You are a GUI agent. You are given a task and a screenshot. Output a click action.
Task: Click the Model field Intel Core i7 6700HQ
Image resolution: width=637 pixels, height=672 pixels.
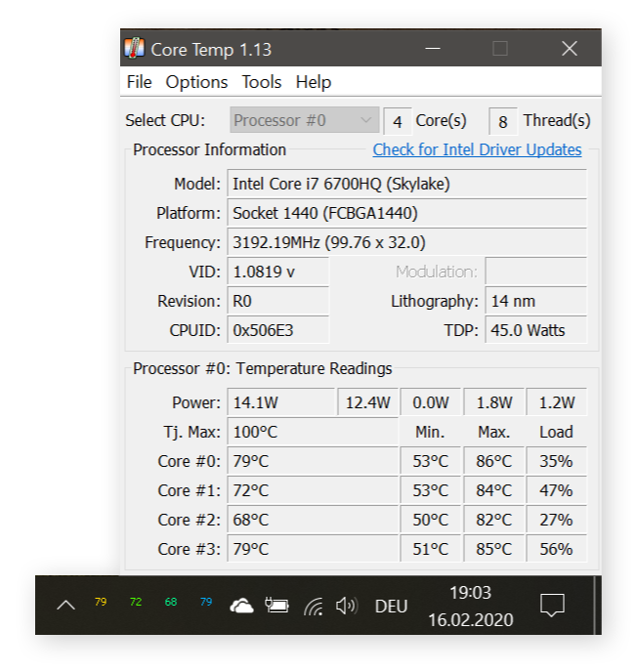406,184
